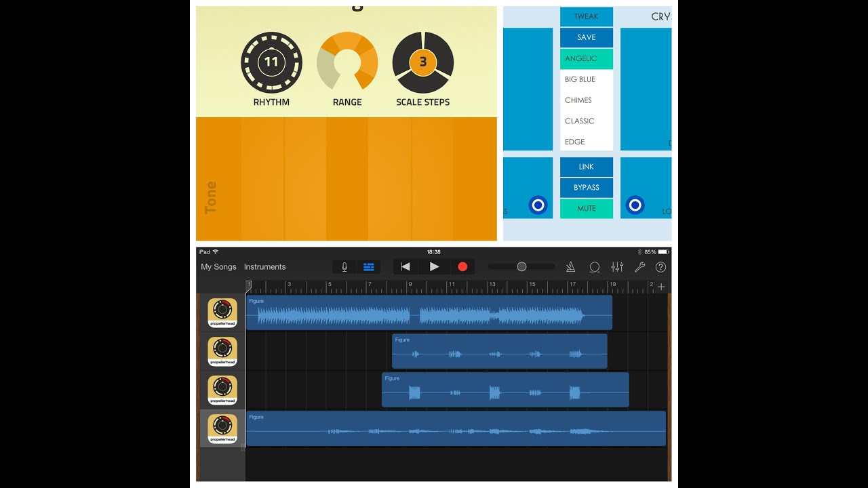The height and width of the screenshot is (488, 868).
Task: Select the CHIMES preset
Action: (x=587, y=100)
